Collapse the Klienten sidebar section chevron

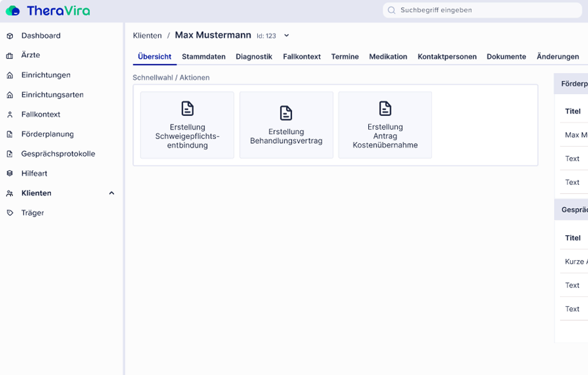(x=112, y=193)
